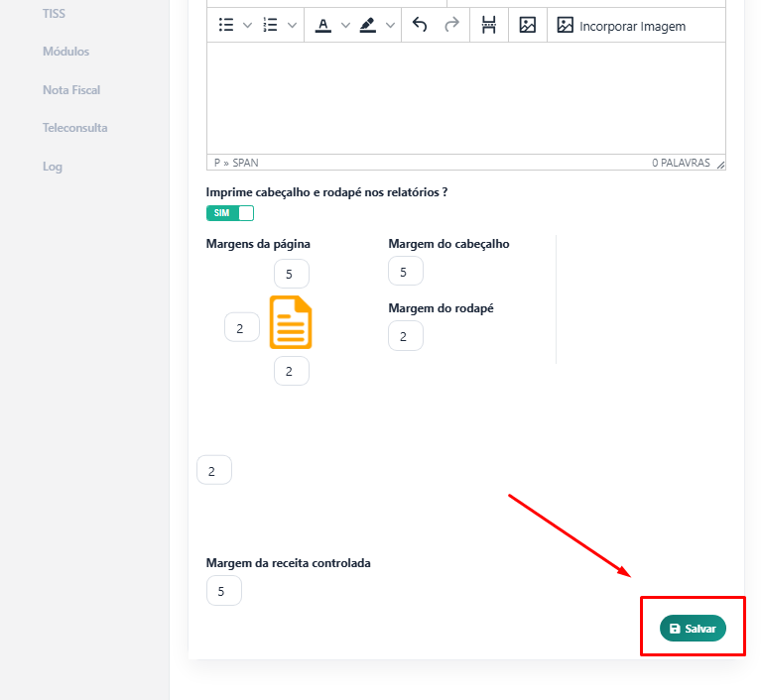The image size is (761, 700).
Task: Apply the highlight background color tool
Action: pos(368,26)
